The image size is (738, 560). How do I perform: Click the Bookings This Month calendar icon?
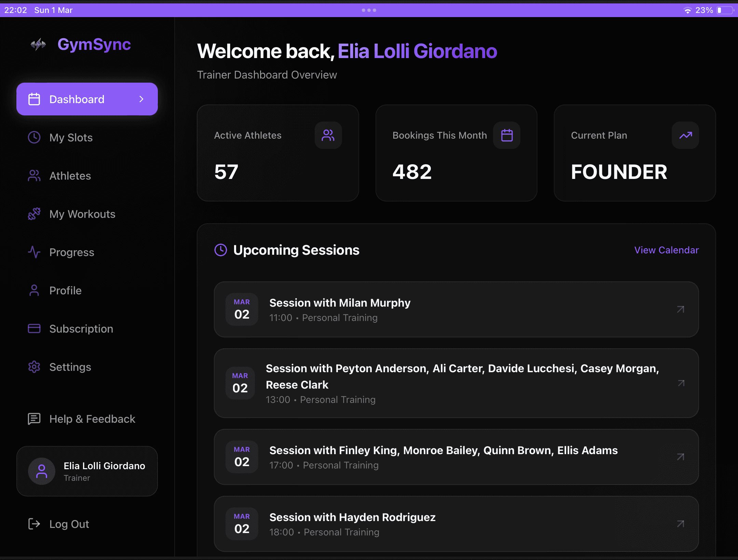click(507, 135)
